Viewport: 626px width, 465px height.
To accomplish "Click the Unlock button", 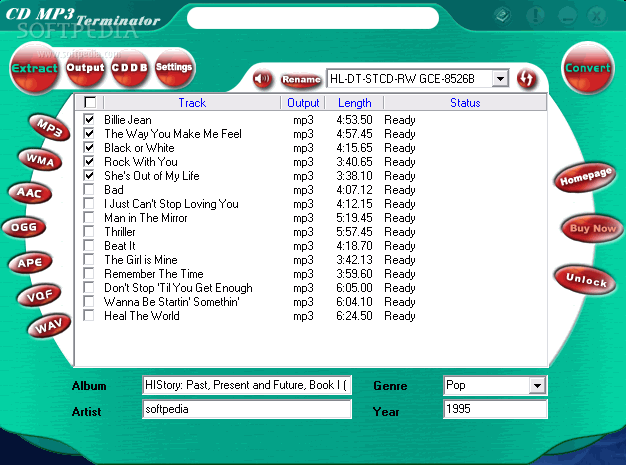I will click(x=586, y=279).
